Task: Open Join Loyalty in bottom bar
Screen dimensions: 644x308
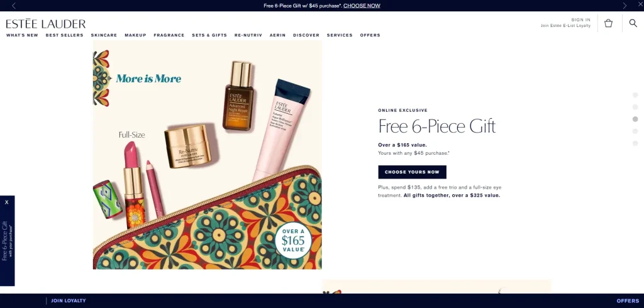Action: click(69, 300)
